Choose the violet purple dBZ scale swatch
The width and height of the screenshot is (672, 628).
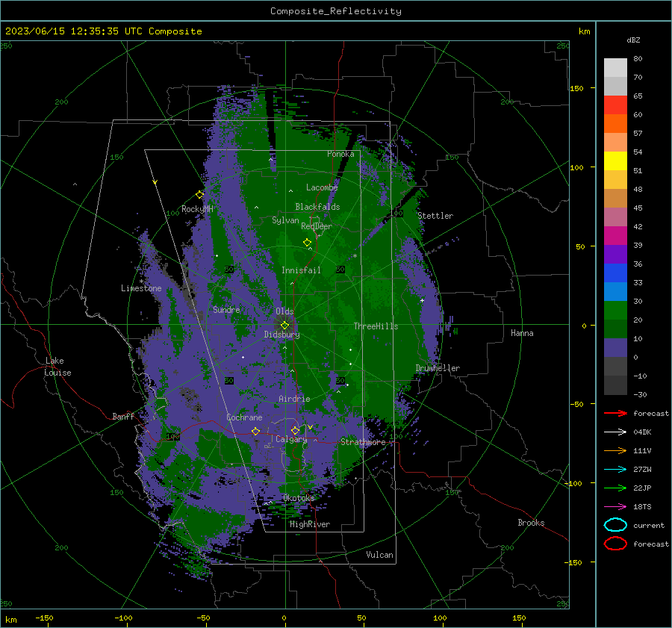click(615, 254)
